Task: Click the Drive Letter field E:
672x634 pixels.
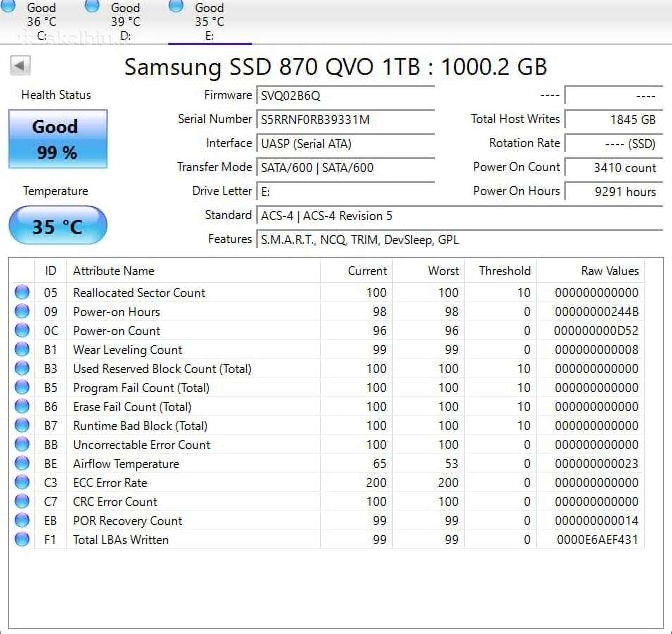Action: 345,192
